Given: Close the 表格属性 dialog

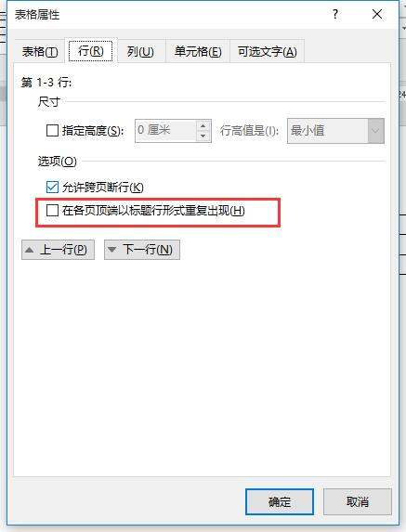Looking at the screenshot, I should coord(377,14).
